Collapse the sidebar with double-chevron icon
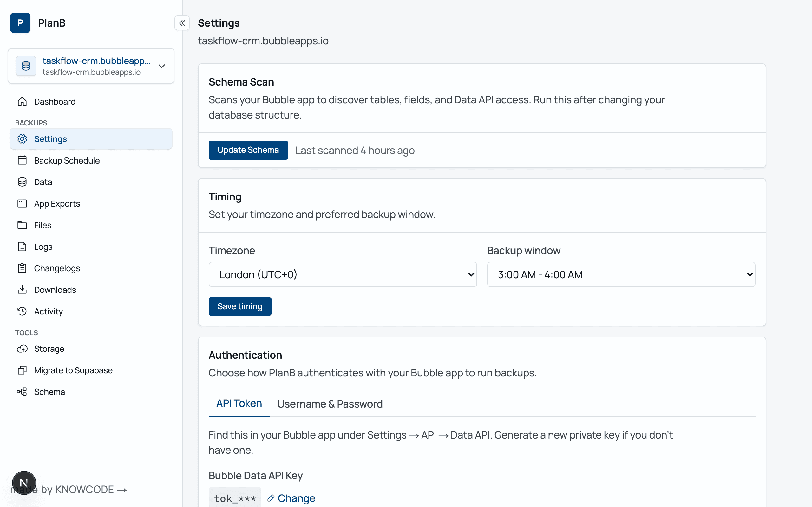 pos(182,23)
